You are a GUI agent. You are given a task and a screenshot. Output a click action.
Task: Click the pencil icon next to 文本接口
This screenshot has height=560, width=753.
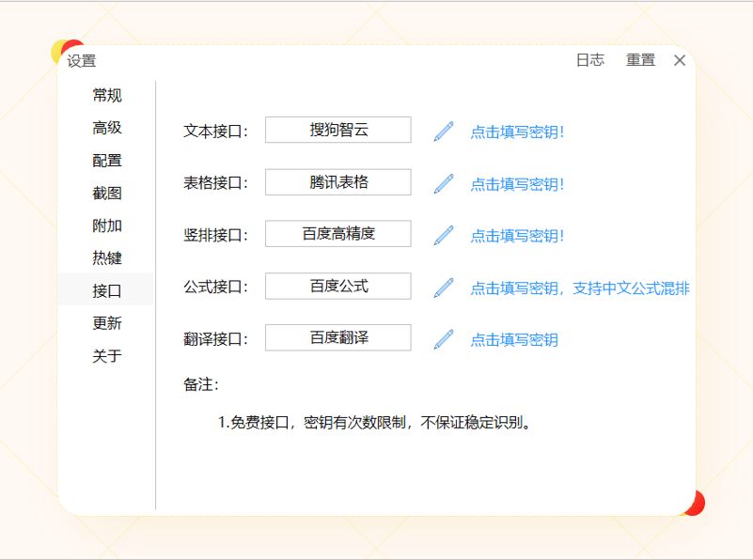(441, 132)
